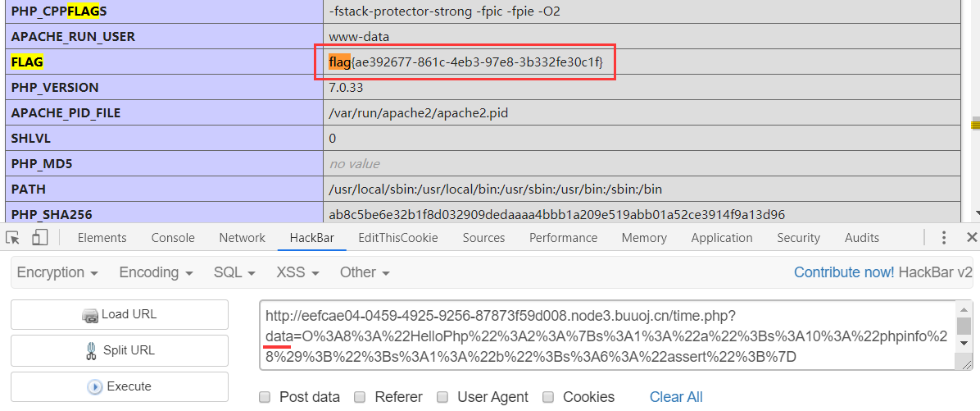This screenshot has width=980, height=411.
Task: Toggle the device toolbar icon
Action: (x=40, y=237)
